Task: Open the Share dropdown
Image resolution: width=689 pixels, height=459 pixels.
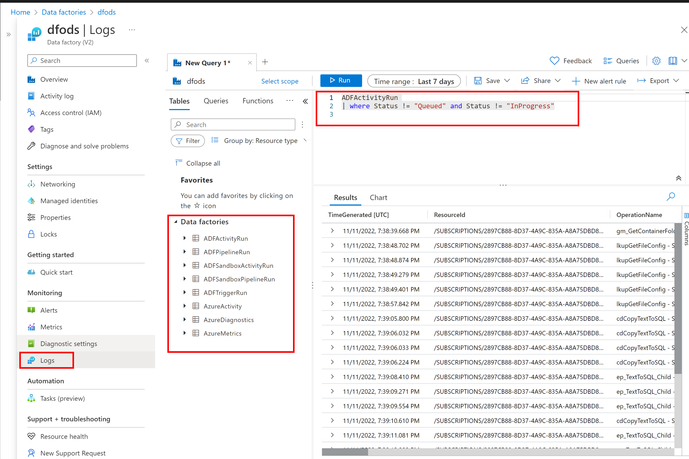Action: (540, 81)
